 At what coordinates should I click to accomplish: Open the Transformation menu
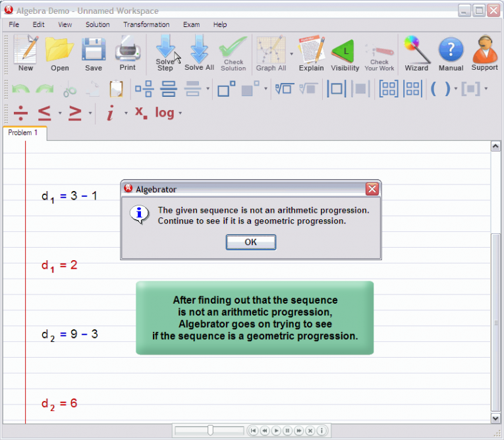point(146,24)
